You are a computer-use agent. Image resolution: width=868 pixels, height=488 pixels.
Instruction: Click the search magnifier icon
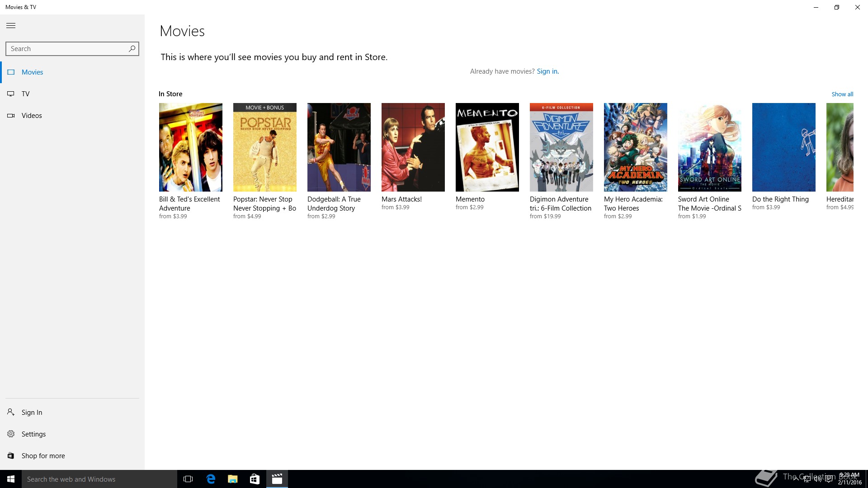132,49
